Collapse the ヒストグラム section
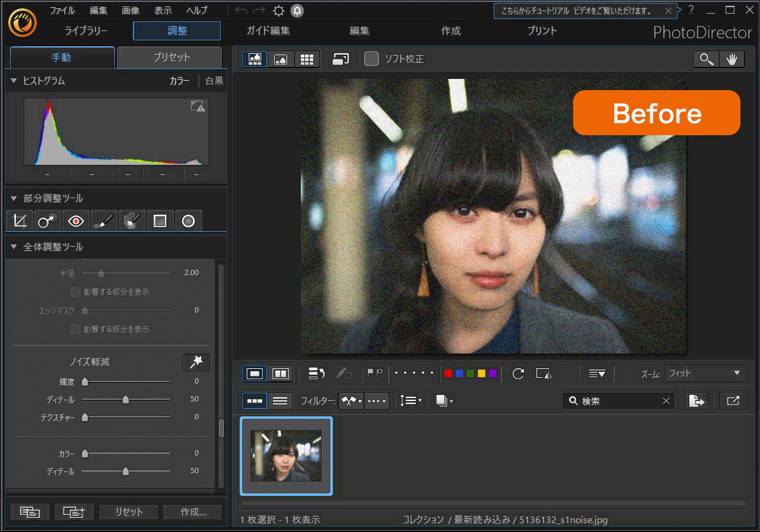 (15, 81)
